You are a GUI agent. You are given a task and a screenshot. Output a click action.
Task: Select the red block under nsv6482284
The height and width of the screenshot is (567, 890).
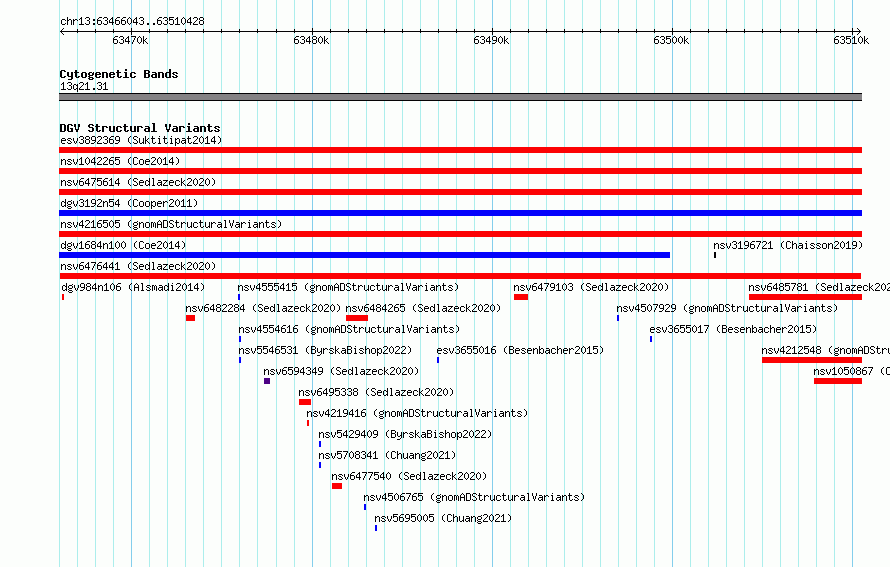190,318
